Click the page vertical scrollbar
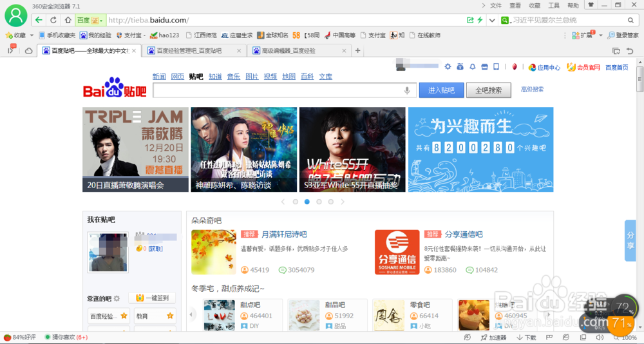Viewport: 644px width, 344px height. pos(640,78)
